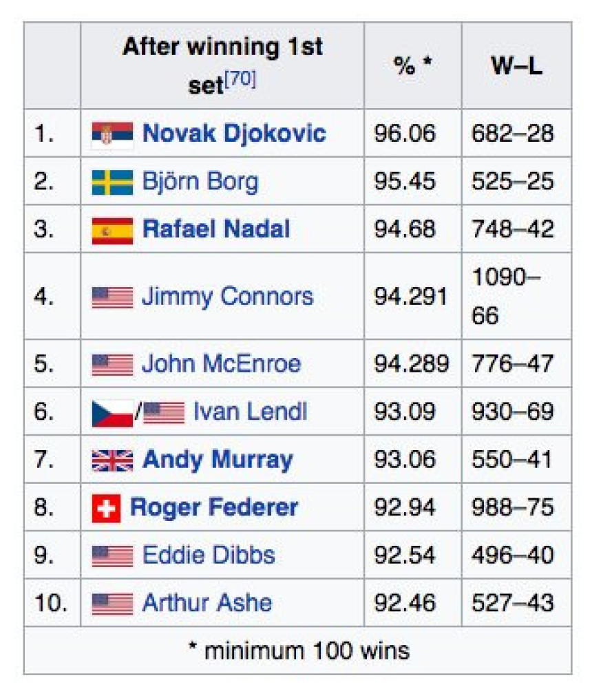Click the US flag beside Jimmy Connors
592x700 pixels.
112,297
